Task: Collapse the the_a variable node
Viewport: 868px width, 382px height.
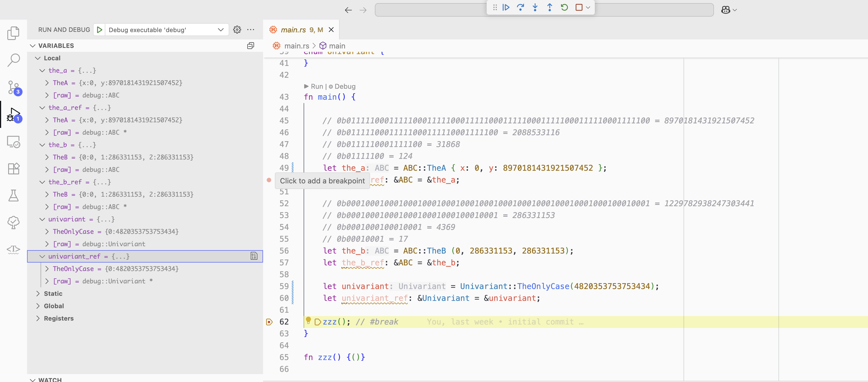Action: 42,70
